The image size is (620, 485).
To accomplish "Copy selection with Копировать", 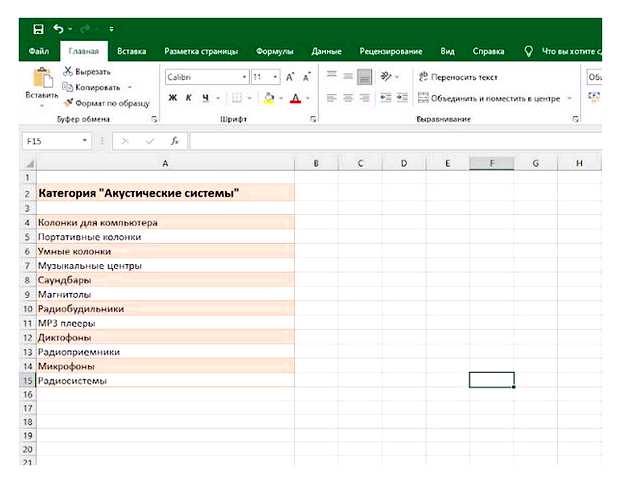I will pyautogui.click(x=92, y=87).
